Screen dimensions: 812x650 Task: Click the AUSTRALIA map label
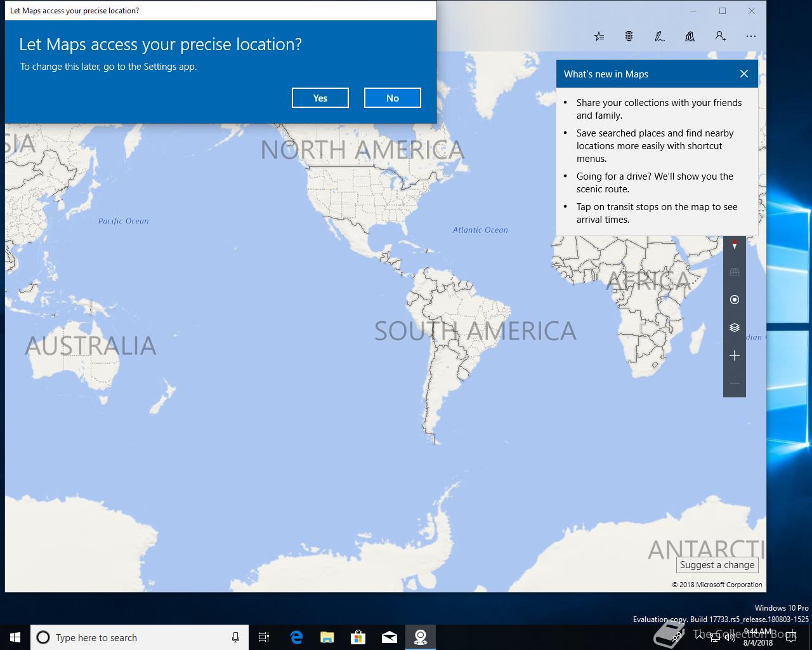pos(90,346)
